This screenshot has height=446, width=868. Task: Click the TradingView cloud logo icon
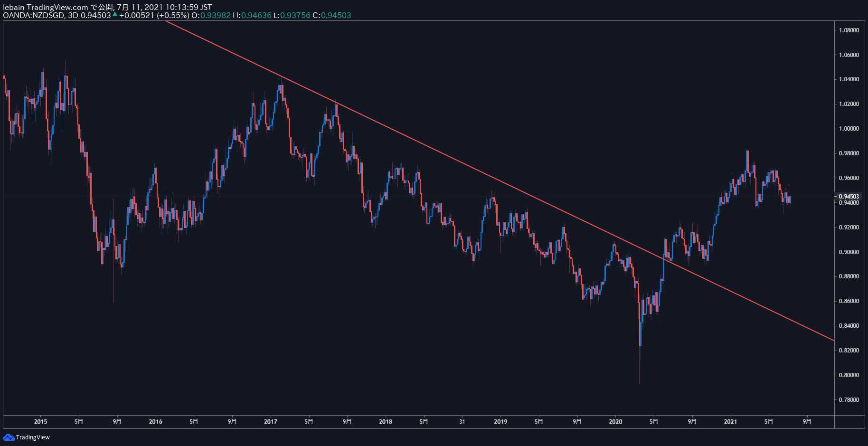9,437
